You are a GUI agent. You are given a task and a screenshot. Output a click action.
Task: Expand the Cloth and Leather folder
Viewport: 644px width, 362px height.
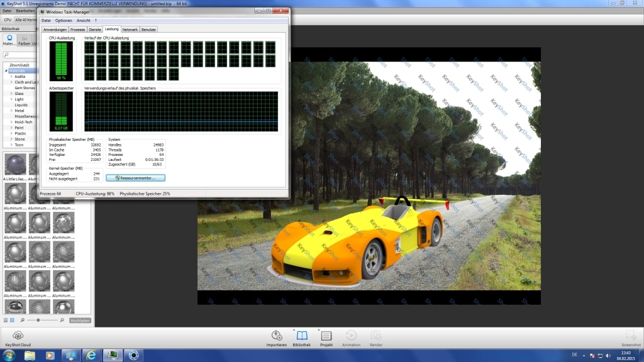(11, 82)
